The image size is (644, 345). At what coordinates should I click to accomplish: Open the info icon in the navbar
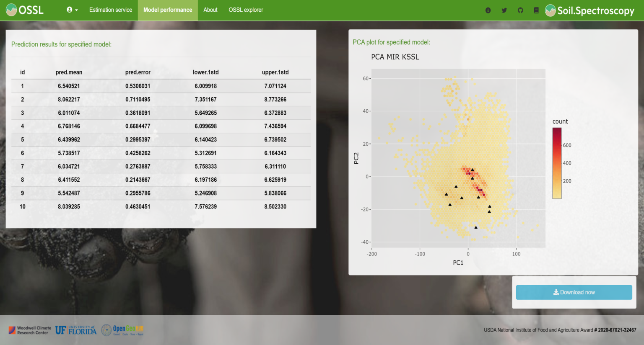[x=488, y=10]
